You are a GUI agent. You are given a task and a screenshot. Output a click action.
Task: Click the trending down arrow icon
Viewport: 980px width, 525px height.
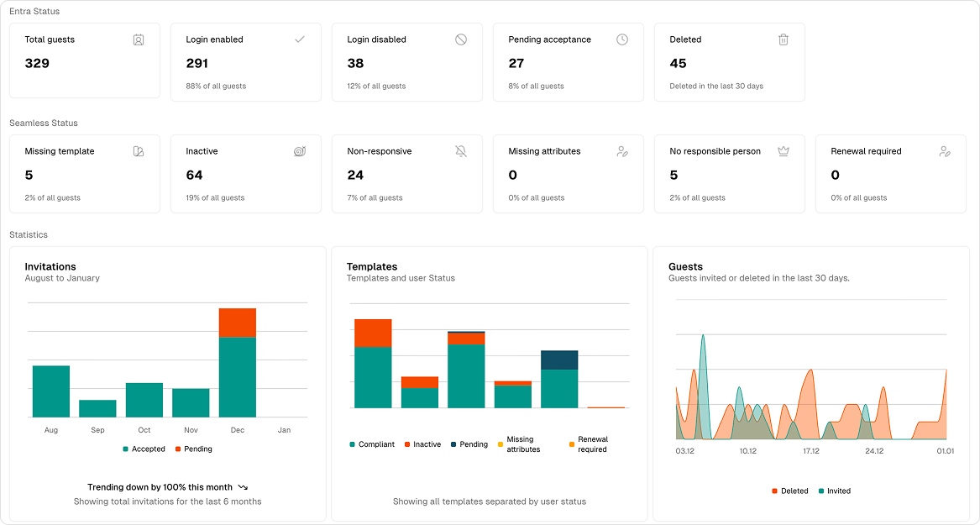(243, 486)
